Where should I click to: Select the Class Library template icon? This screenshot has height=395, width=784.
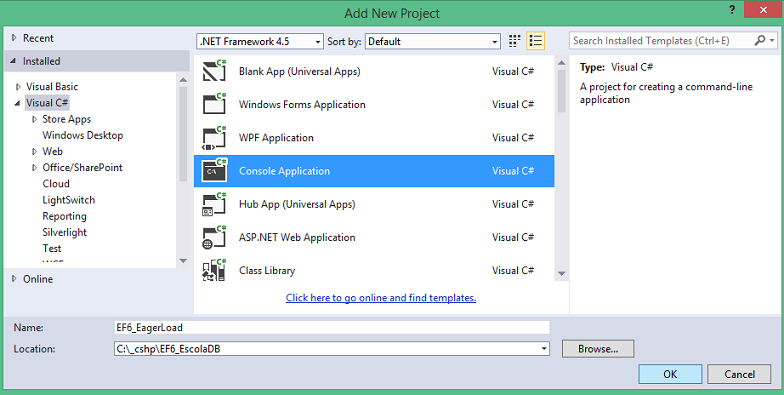coord(214,270)
